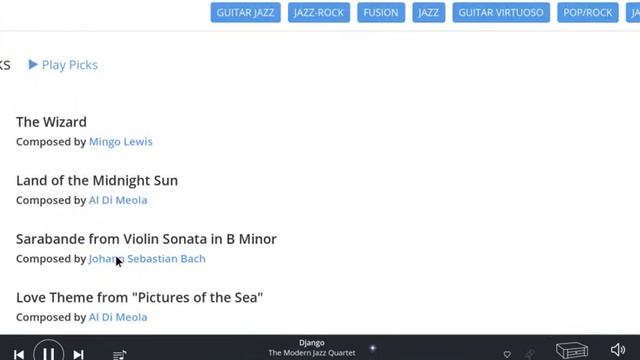Select the GUITAR JAZZ genre tag
Image resolution: width=640 pixels, height=360 pixels.
pos(245,13)
